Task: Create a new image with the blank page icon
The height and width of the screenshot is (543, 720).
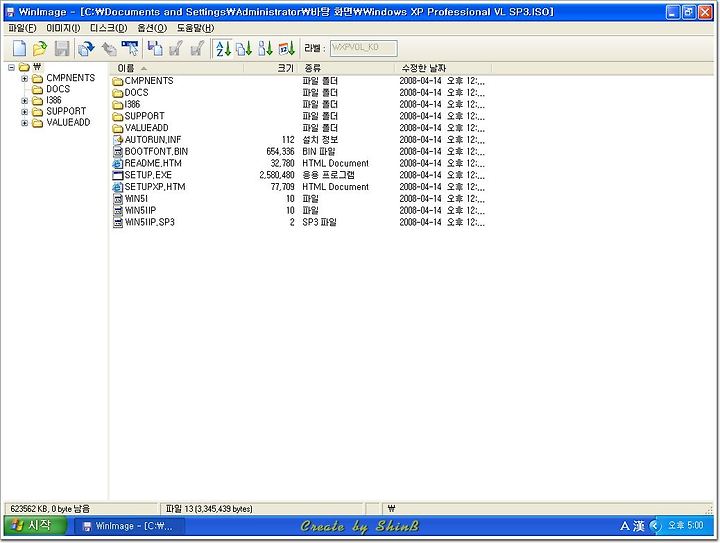Action: pos(19,48)
